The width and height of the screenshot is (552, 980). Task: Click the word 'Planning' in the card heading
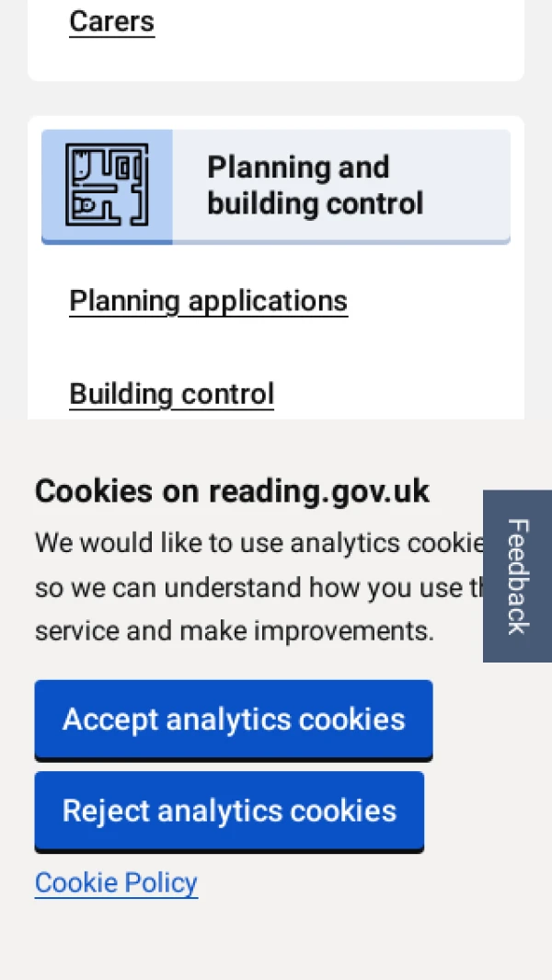(250, 167)
